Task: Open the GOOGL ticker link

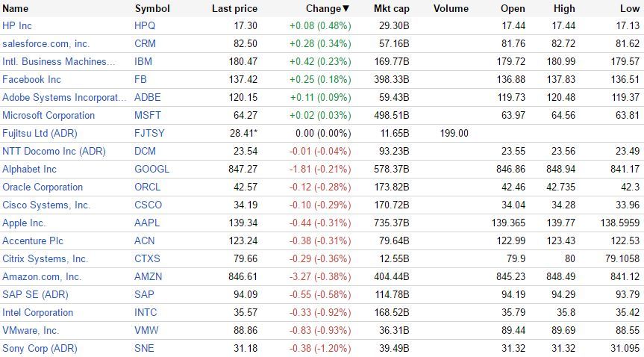Action: pyautogui.click(x=151, y=169)
